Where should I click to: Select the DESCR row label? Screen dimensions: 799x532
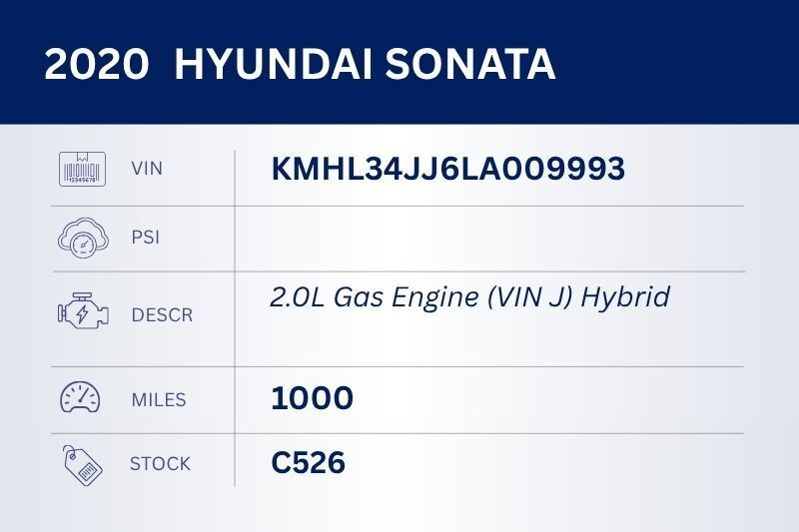162,315
